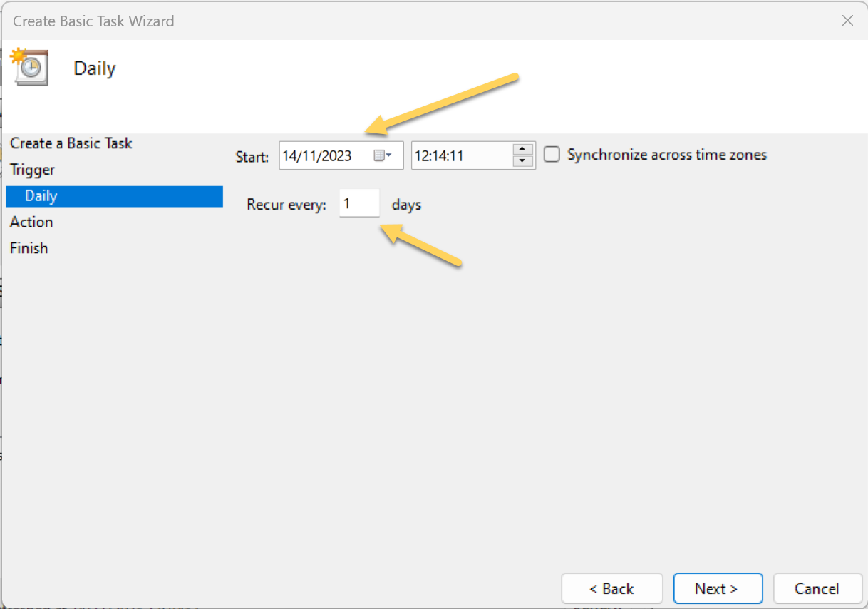
Task: Click the start date field 14/11/2023
Action: (x=341, y=155)
